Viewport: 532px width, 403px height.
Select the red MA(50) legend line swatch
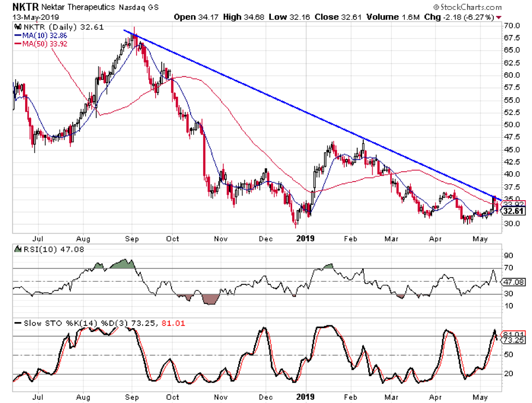point(18,44)
